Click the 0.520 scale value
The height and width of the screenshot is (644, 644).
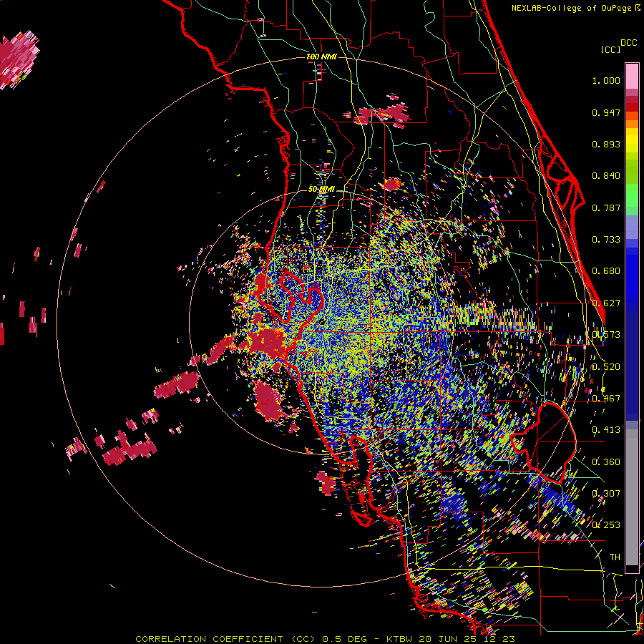click(x=606, y=367)
